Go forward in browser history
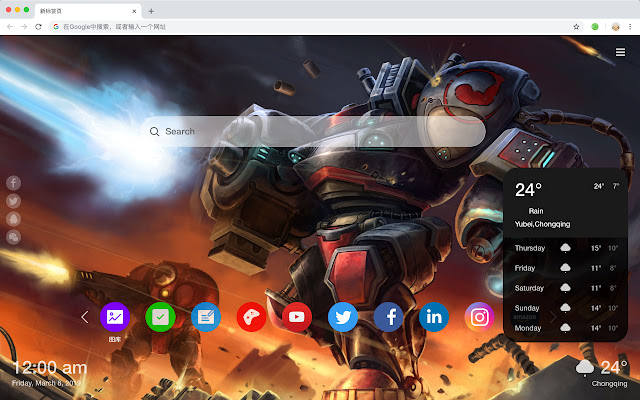This screenshot has width=640, height=400. pos(24,27)
